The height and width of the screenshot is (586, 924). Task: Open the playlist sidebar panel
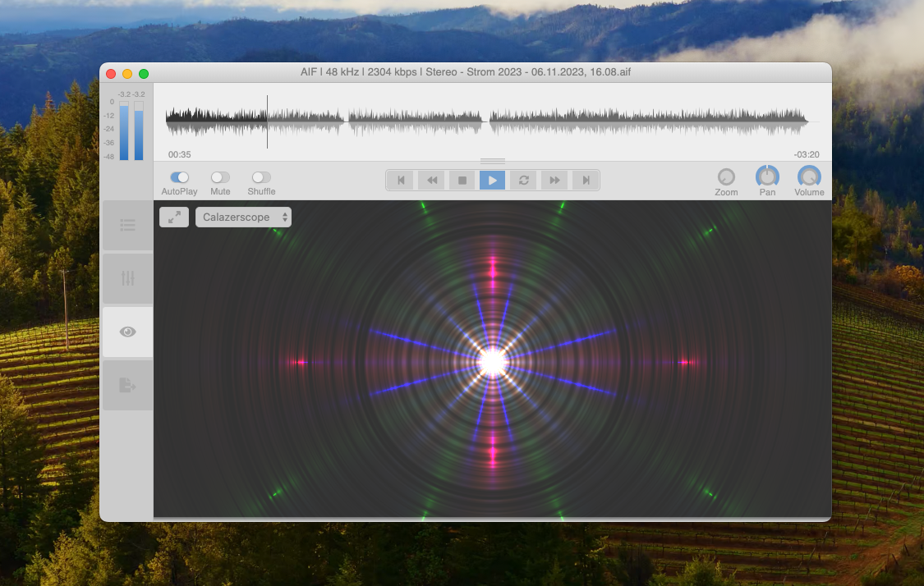tap(128, 225)
